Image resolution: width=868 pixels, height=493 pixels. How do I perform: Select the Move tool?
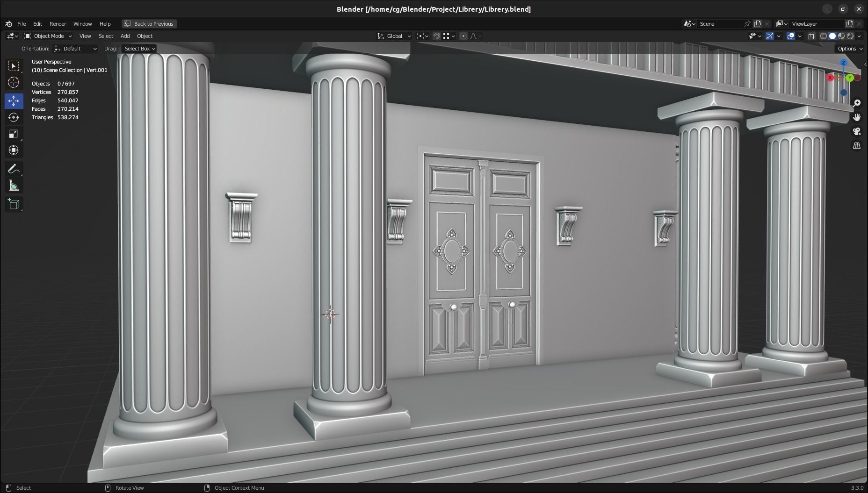click(14, 100)
